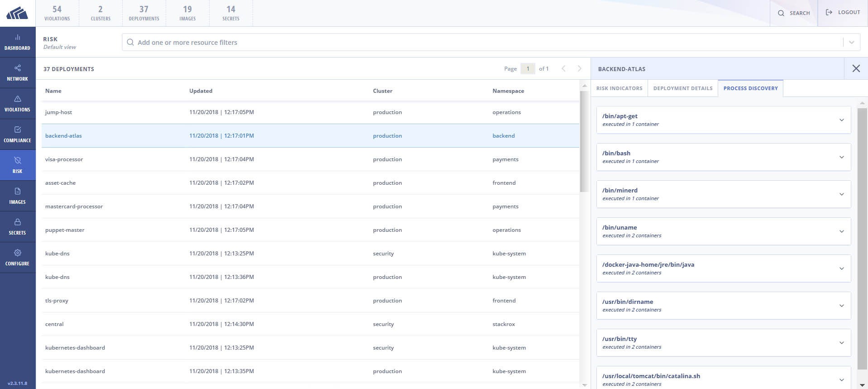This screenshot has width=868, height=389.
Task: Click the process discovery panel scrollbar
Action: (862, 239)
